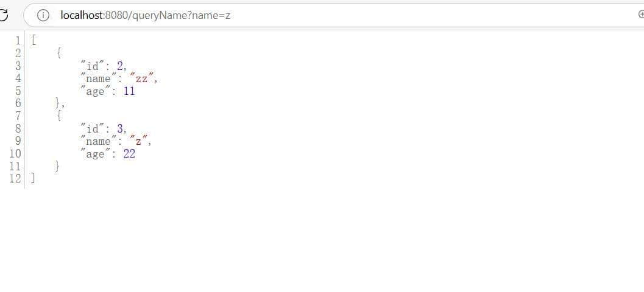Focus the localhost:8080 address bar URL
This screenshot has height=292, width=644.
[x=146, y=16]
